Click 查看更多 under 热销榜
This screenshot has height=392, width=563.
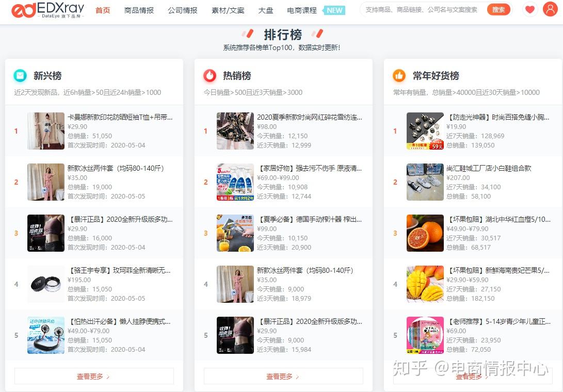point(283,376)
